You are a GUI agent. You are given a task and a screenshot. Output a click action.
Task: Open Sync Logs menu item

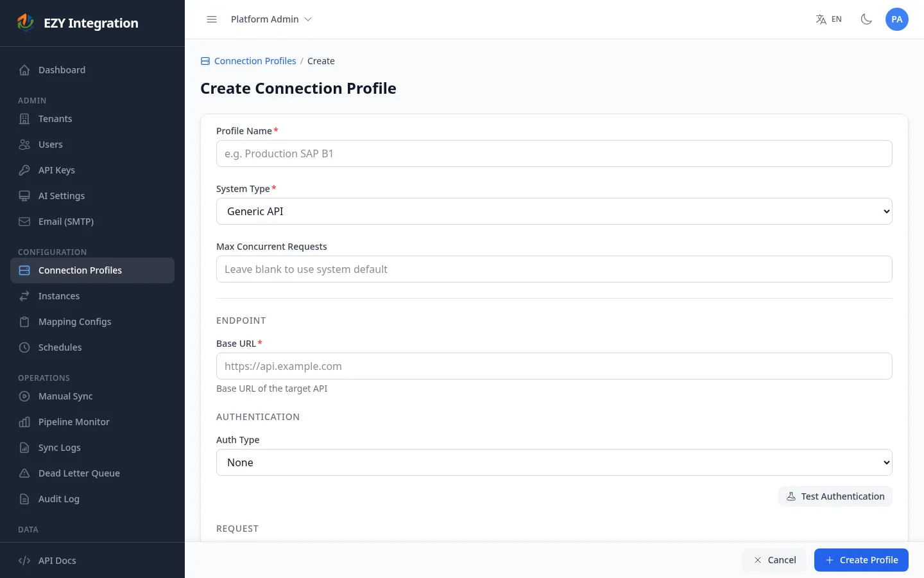coord(92,448)
